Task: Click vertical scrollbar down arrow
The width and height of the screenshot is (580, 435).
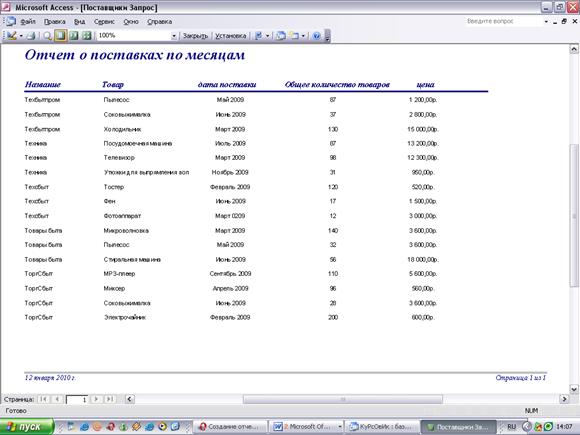Action: tap(574, 389)
